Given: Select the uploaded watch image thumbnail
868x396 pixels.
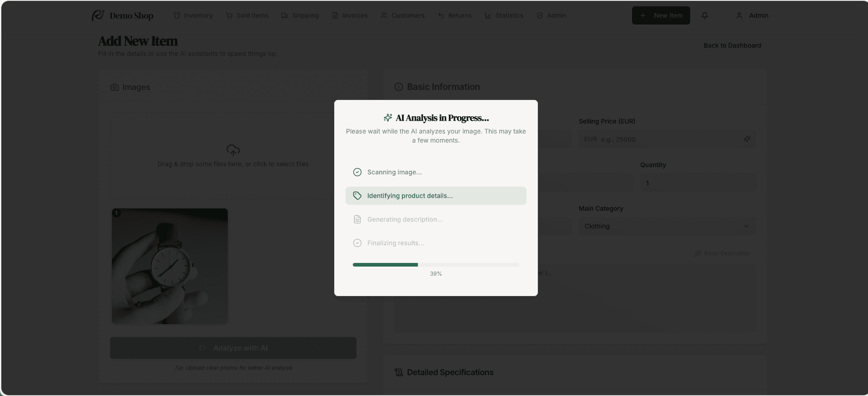Looking at the screenshot, I should point(170,266).
